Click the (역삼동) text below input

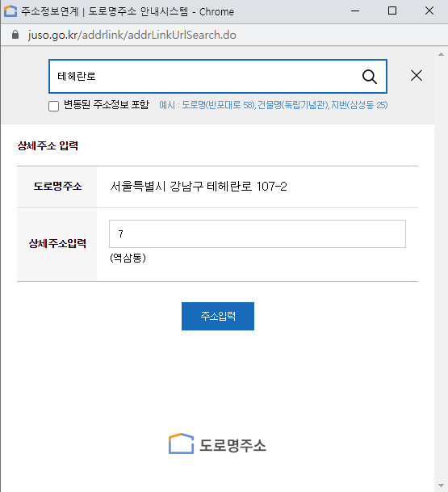[x=128, y=258]
